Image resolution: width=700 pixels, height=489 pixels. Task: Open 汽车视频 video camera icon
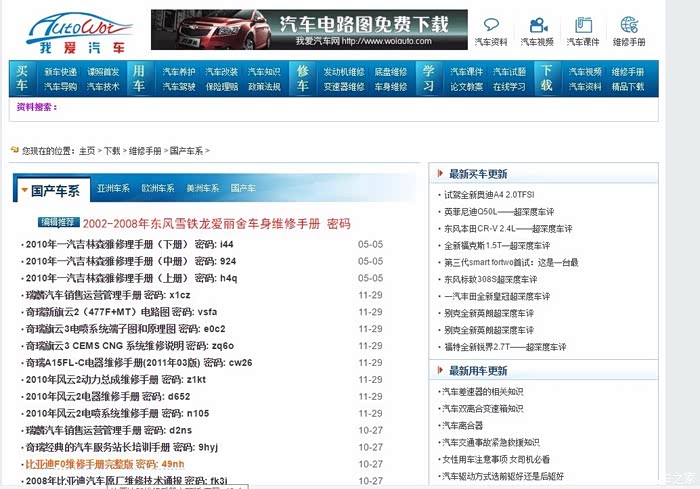(539, 26)
